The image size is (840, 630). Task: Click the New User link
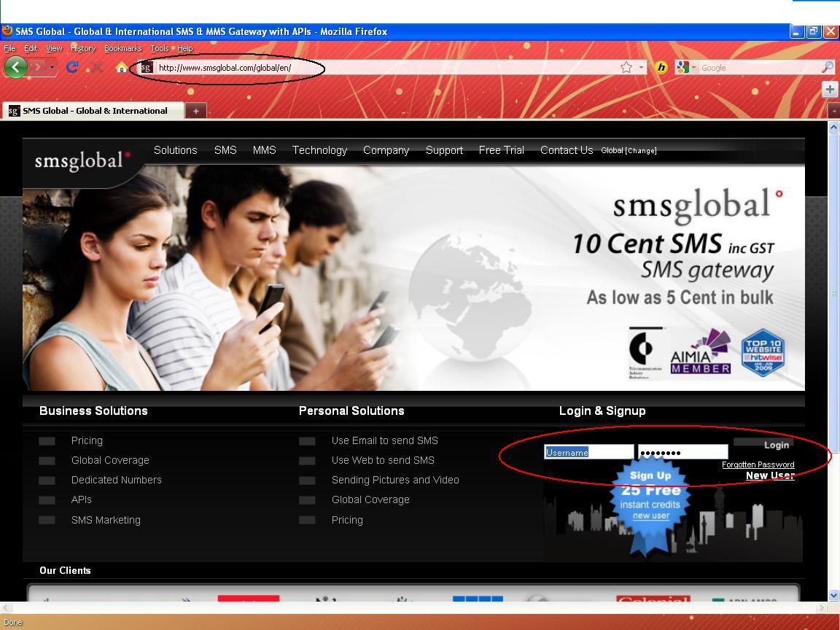(770, 475)
